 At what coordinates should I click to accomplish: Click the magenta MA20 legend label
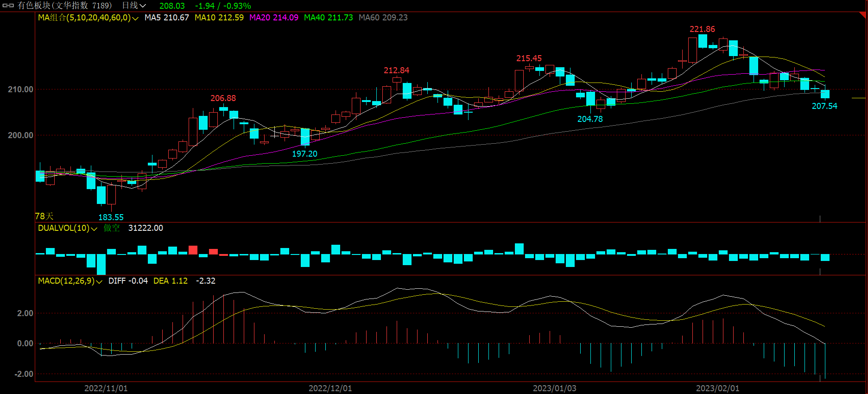(273, 18)
